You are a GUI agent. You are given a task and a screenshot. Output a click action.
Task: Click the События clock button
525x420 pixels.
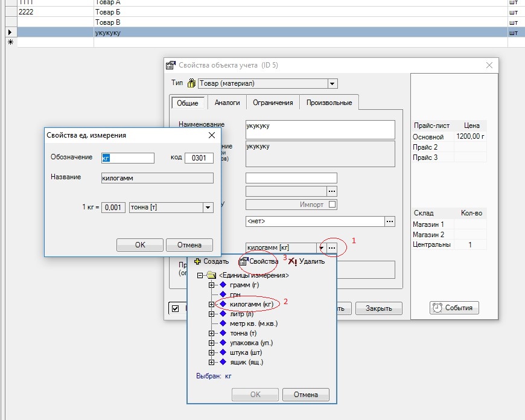(x=454, y=308)
